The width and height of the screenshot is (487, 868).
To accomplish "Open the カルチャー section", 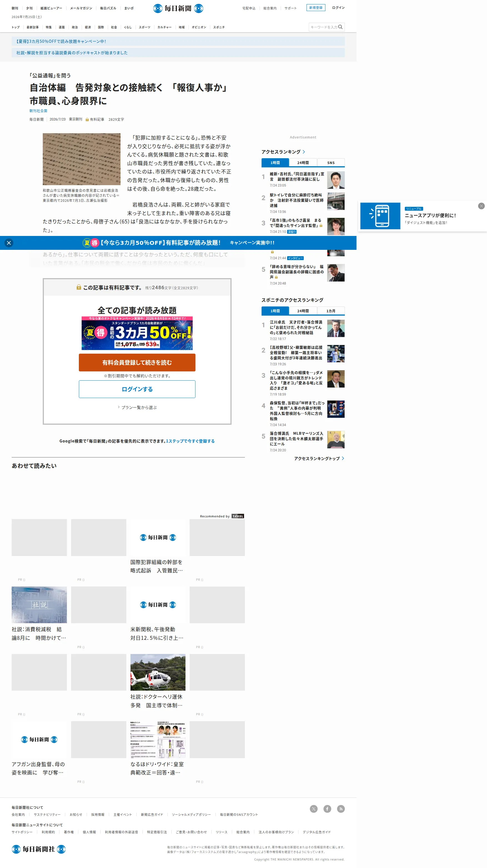I will tap(164, 27).
